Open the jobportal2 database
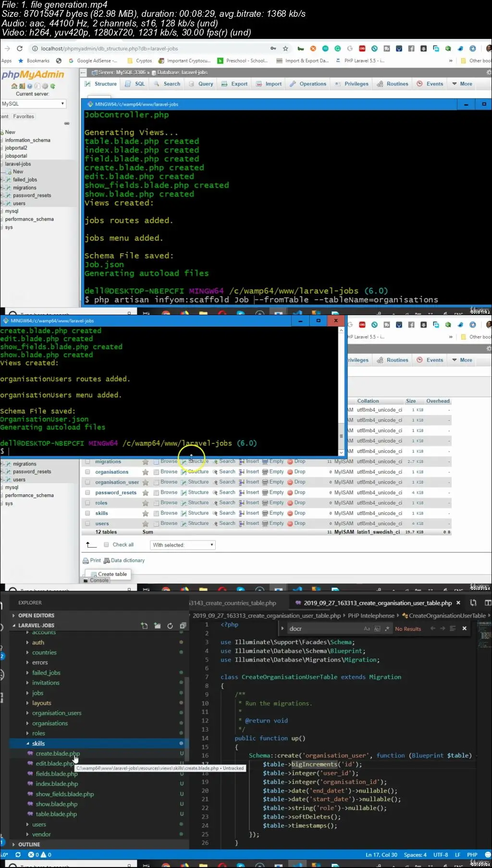The image size is (492, 868). pyautogui.click(x=16, y=148)
